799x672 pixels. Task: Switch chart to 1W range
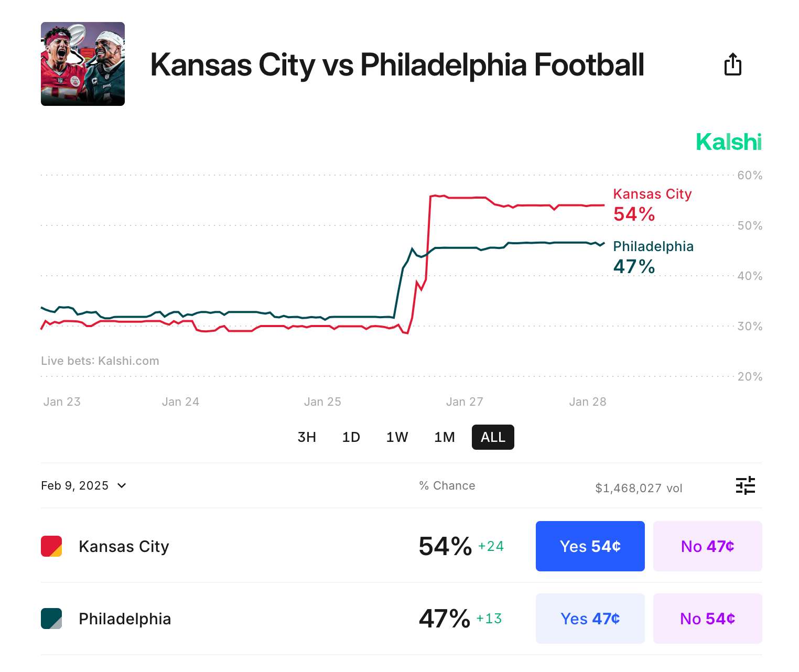click(397, 437)
